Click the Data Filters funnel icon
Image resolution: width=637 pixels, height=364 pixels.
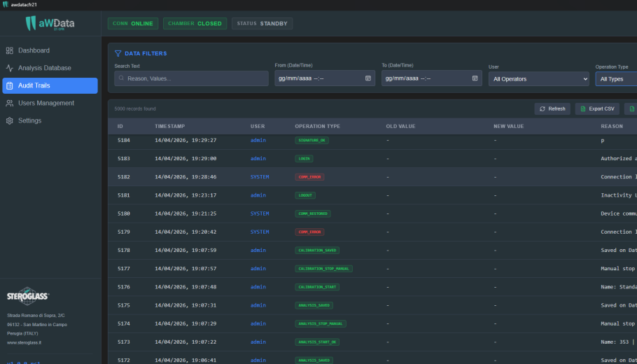(x=118, y=53)
